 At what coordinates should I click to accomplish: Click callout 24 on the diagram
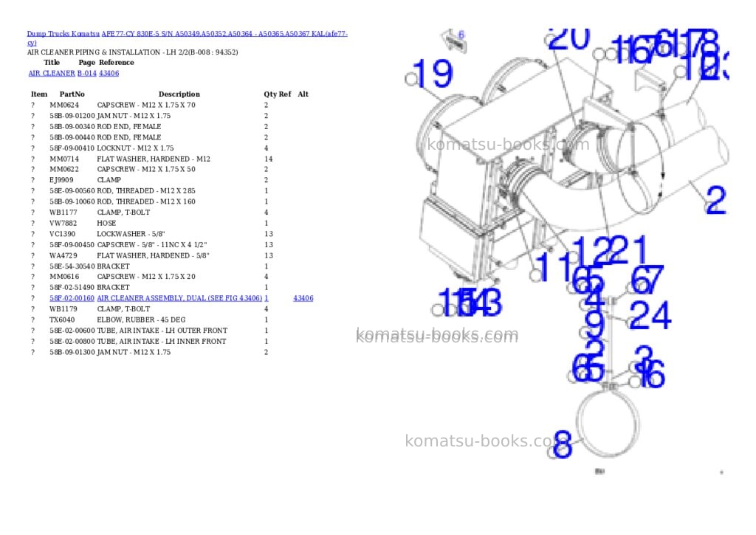tap(650, 316)
